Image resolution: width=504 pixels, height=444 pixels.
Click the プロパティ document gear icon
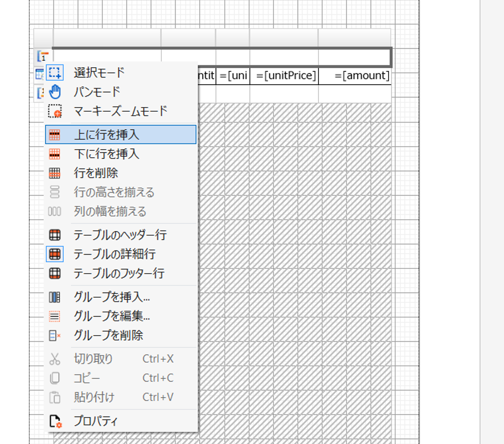pos(55,421)
